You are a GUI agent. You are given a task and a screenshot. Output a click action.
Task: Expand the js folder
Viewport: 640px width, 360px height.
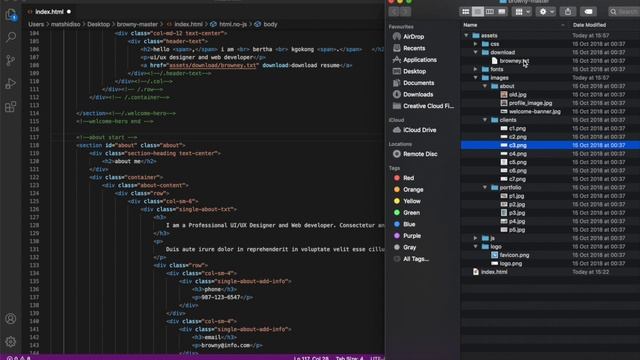tap(476, 238)
